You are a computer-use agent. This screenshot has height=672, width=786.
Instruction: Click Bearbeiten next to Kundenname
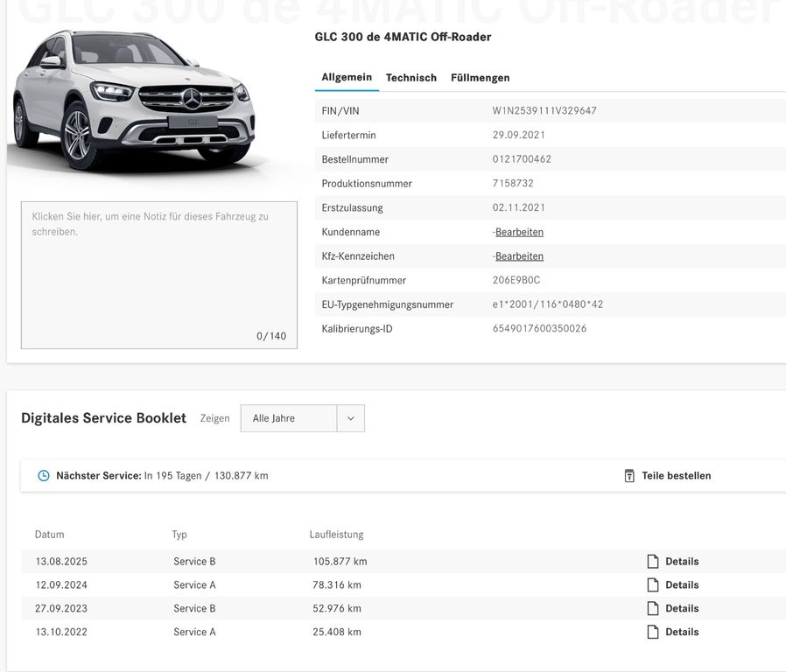tap(520, 231)
